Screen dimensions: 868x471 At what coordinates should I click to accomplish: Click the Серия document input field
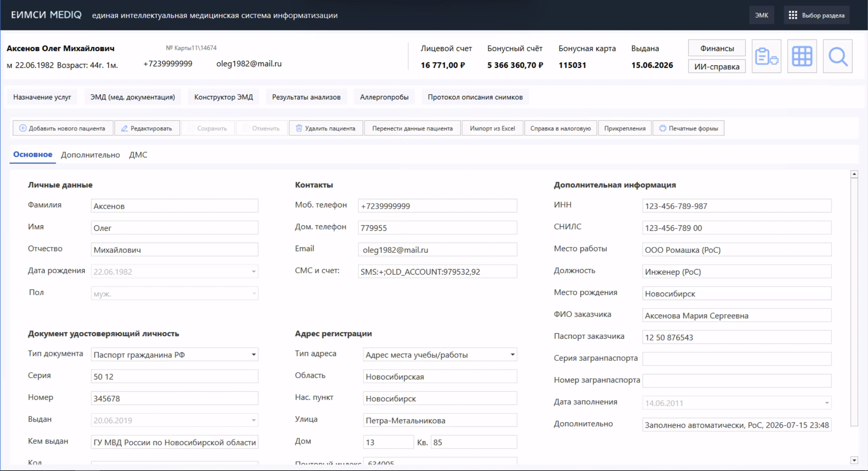174,376
